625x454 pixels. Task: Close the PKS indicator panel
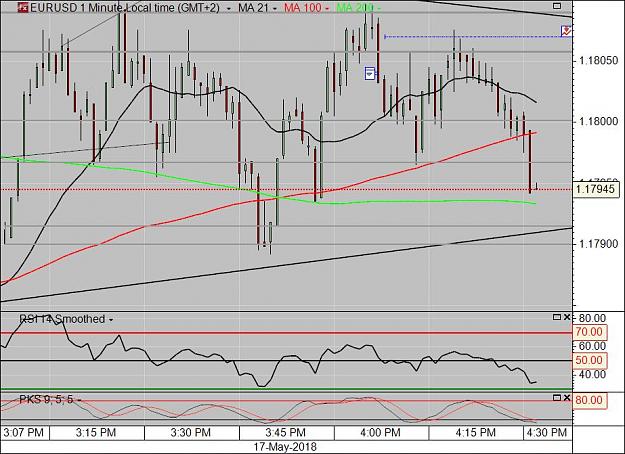[567, 398]
